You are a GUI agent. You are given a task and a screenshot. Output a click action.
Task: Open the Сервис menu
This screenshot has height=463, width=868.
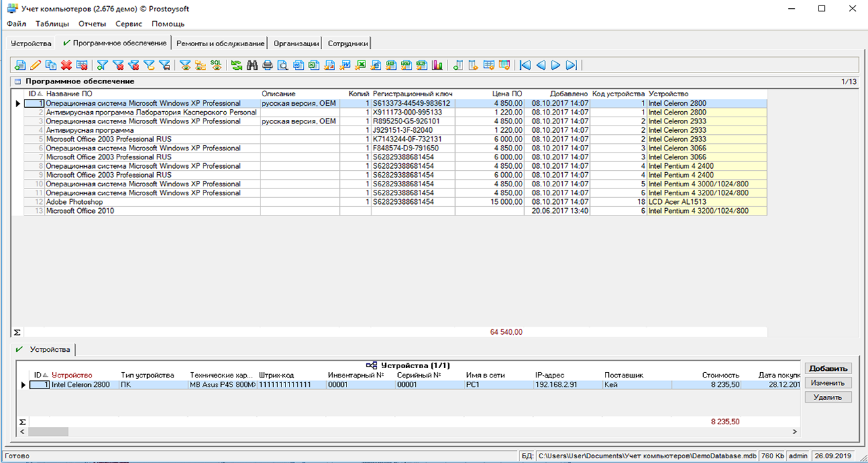(129, 24)
